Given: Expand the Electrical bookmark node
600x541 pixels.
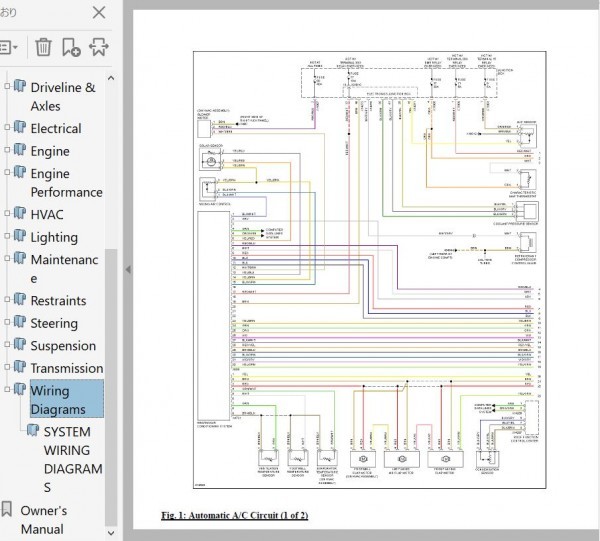Looking at the screenshot, I should click(7, 127).
